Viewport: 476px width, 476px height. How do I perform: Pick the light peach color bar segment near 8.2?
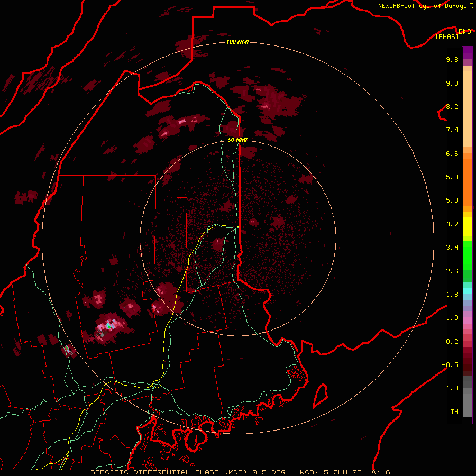pos(467,109)
